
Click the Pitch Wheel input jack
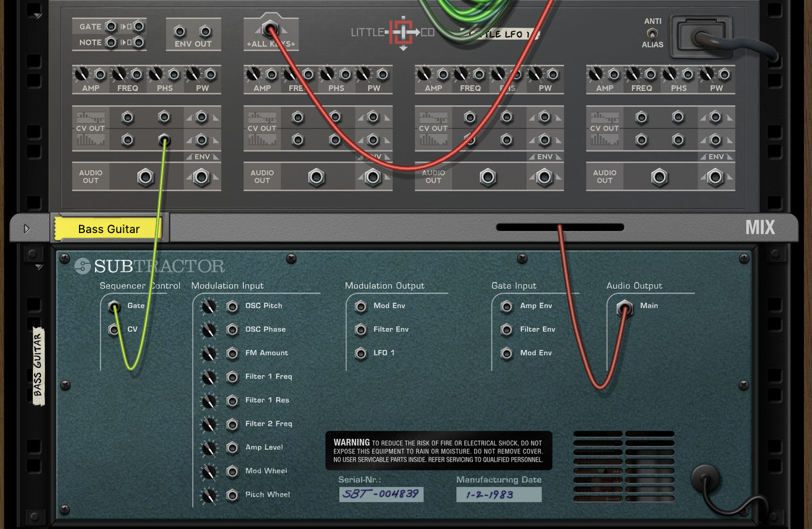pyautogui.click(x=233, y=496)
